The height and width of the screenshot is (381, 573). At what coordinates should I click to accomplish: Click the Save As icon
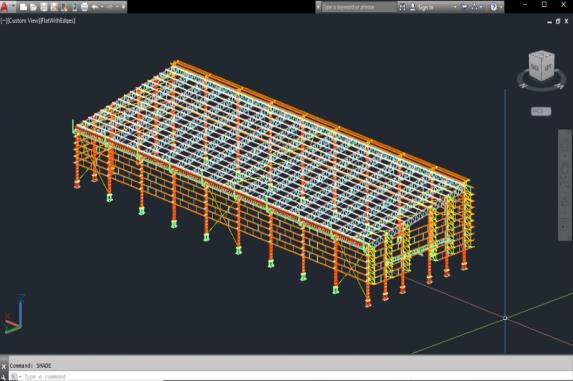click(x=54, y=7)
